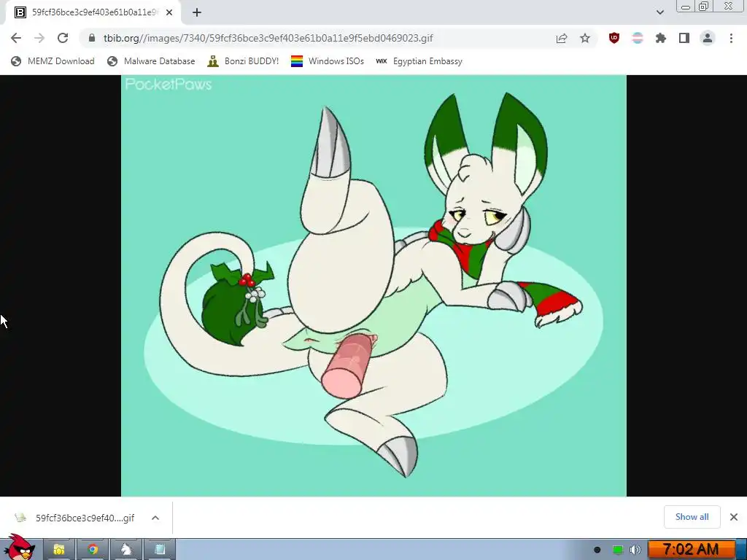The height and width of the screenshot is (560, 747).
Task: Bookmark this tab with the star icon
Action: click(x=585, y=38)
